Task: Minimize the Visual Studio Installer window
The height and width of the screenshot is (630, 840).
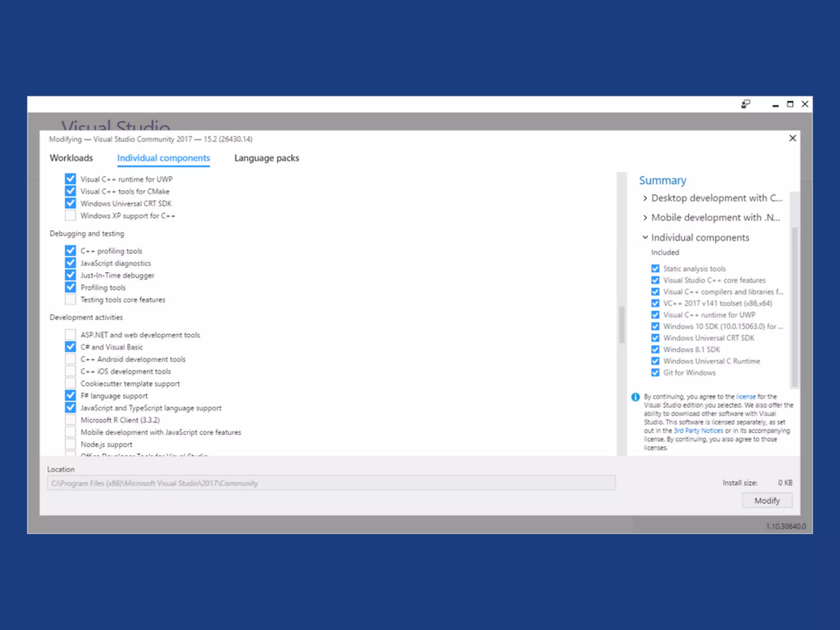Action: tap(775, 105)
